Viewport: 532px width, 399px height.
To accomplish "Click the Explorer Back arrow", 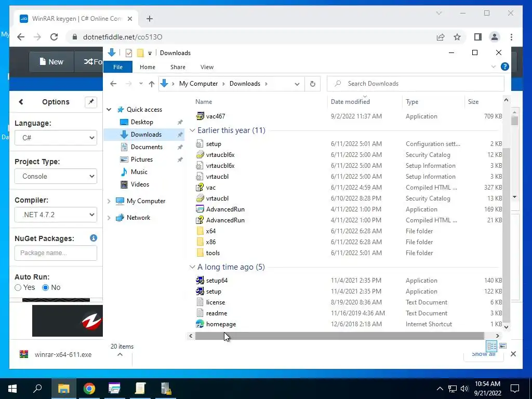I will click(113, 84).
